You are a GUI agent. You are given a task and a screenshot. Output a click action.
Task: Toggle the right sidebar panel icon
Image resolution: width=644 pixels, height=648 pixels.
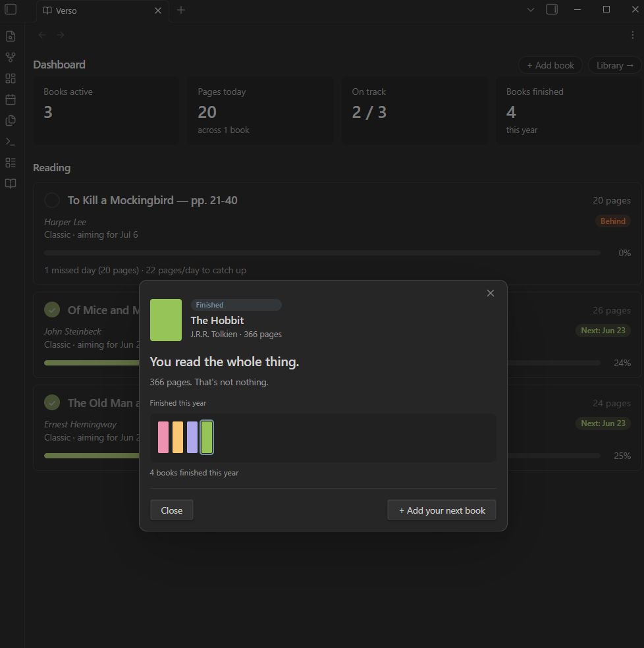(552, 9)
